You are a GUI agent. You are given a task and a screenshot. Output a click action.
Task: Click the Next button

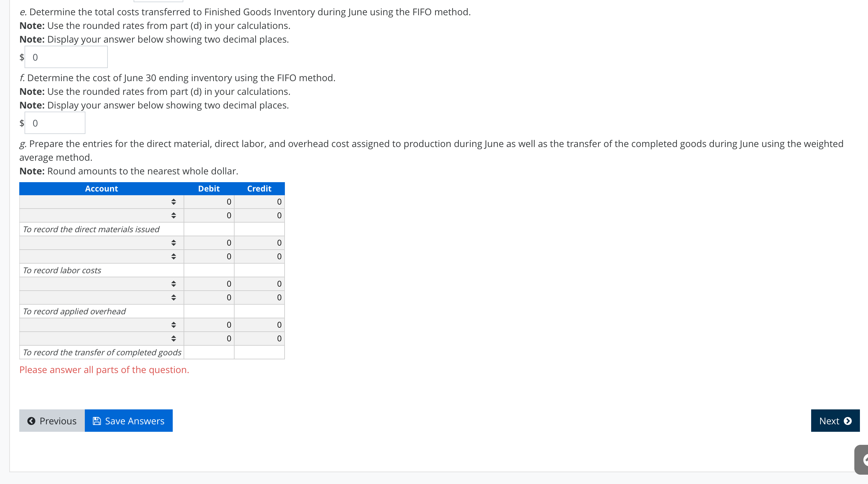click(x=835, y=421)
